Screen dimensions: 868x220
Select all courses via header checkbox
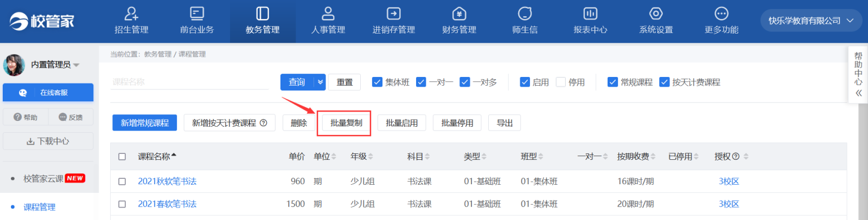tap(122, 157)
